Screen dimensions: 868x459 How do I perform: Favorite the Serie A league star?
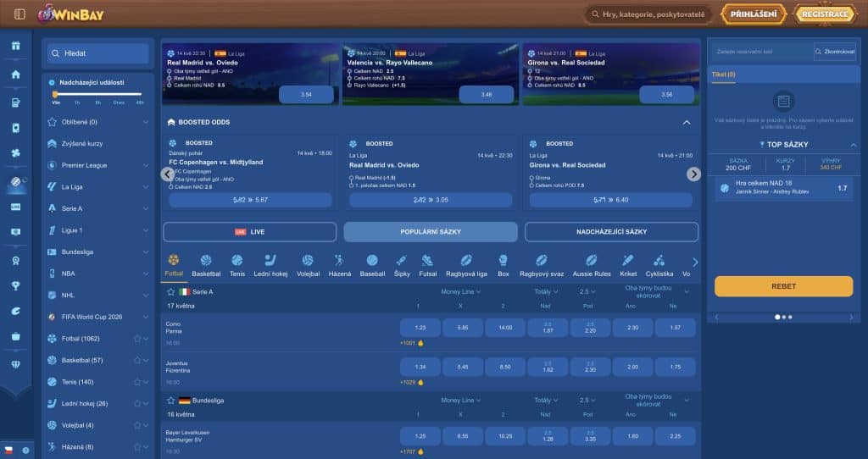pyautogui.click(x=170, y=291)
